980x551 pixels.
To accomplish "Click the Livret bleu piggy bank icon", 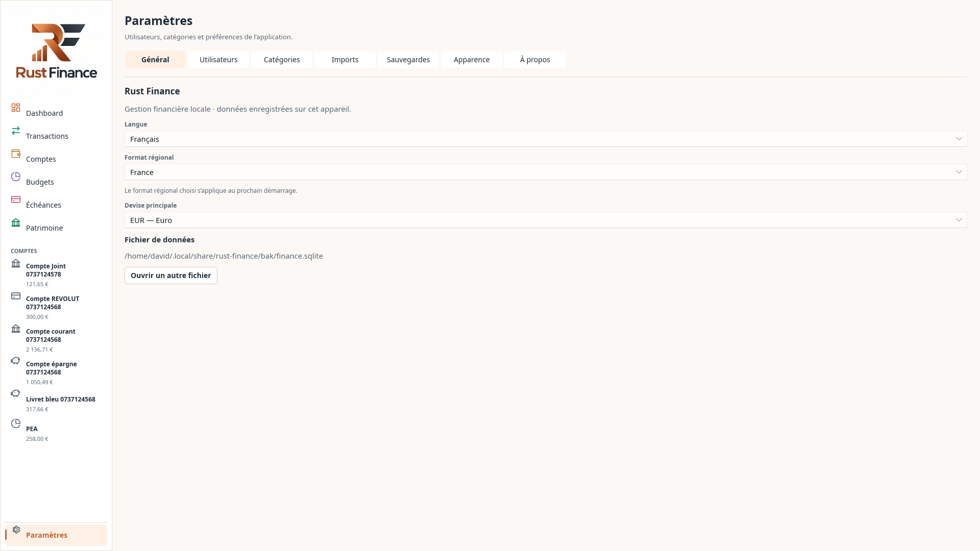I will coord(16,393).
